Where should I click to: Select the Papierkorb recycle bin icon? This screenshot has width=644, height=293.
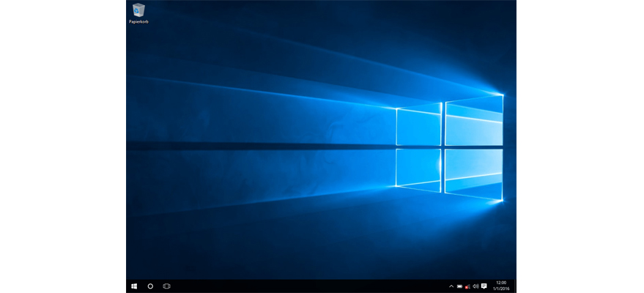138,10
